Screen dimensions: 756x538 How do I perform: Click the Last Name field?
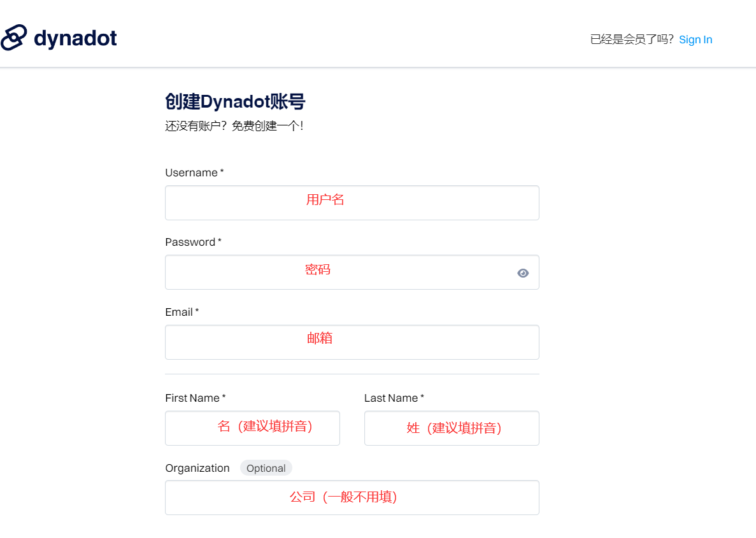tap(452, 428)
